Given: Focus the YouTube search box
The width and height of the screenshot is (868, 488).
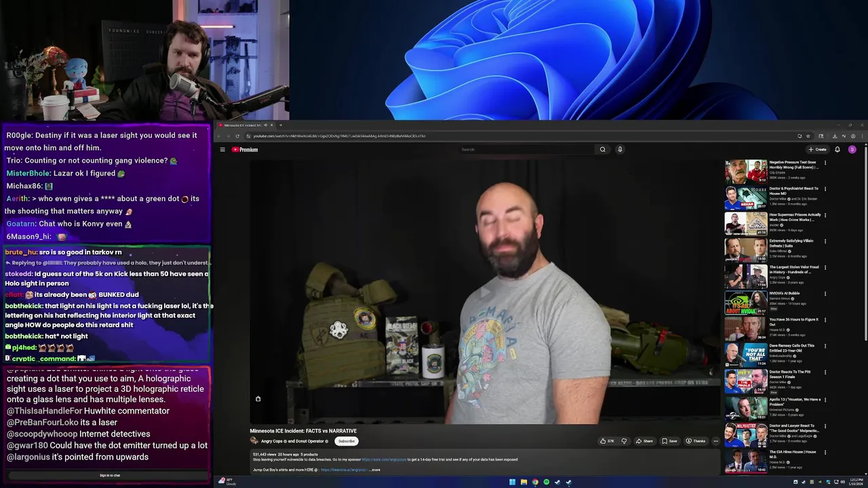Looking at the screenshot, I should tap(527, 150).
